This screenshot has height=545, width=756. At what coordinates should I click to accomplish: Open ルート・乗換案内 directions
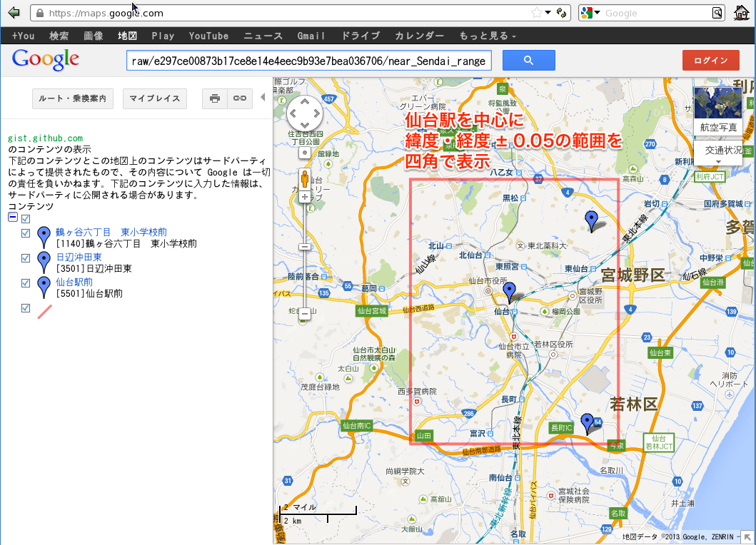pos(73,98)
